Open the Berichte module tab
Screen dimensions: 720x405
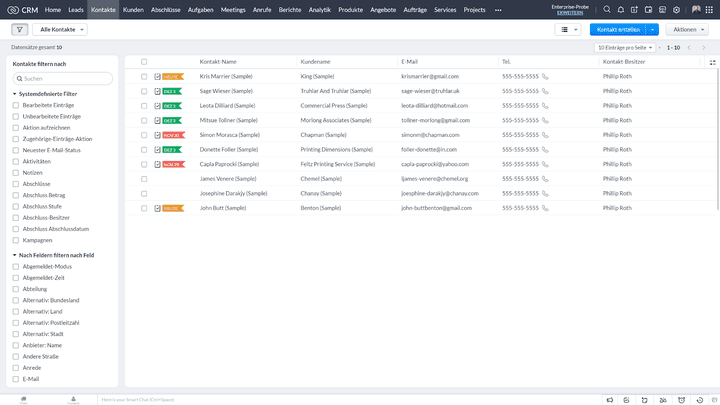(x=290, y=9)
